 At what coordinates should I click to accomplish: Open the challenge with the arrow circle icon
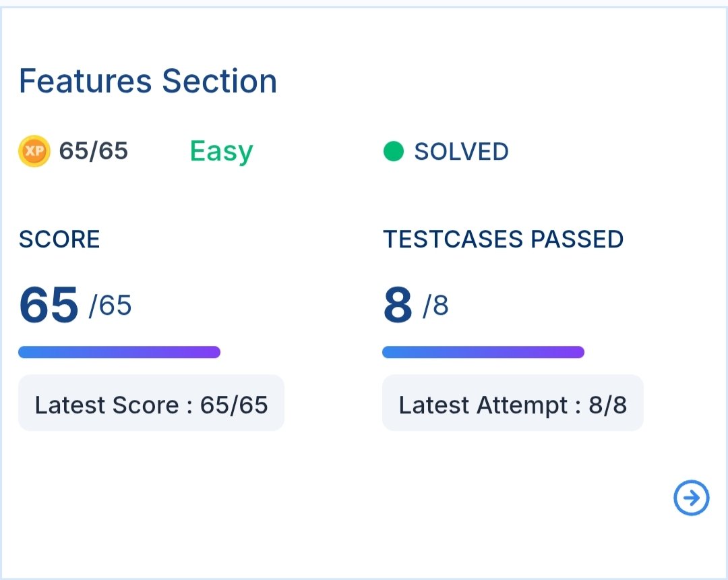692,498
